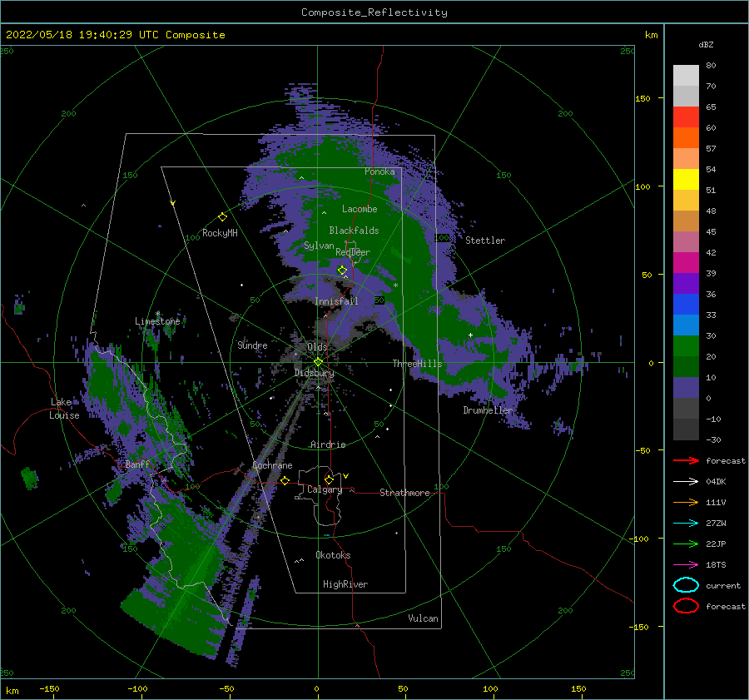Screen dimensions: 749x700
Task: Click the Olds town label
Action: click(x=317, y=346)
